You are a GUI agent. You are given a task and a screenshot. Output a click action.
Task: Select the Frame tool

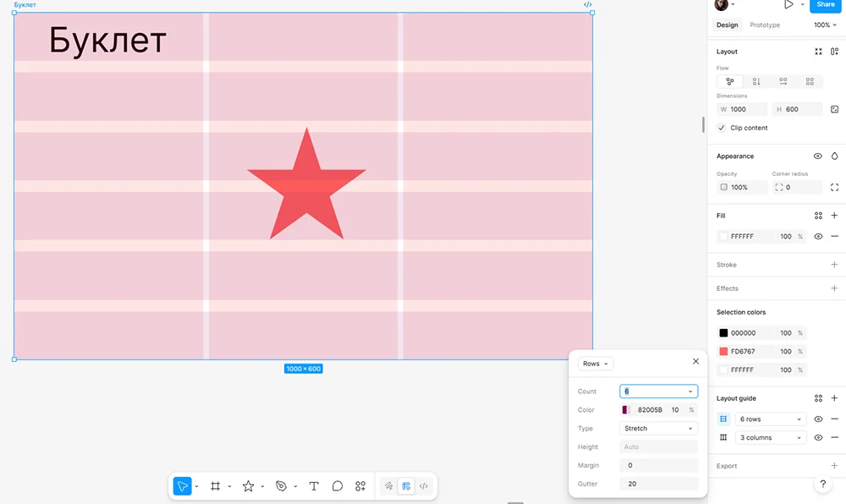[x=215, y=486]
